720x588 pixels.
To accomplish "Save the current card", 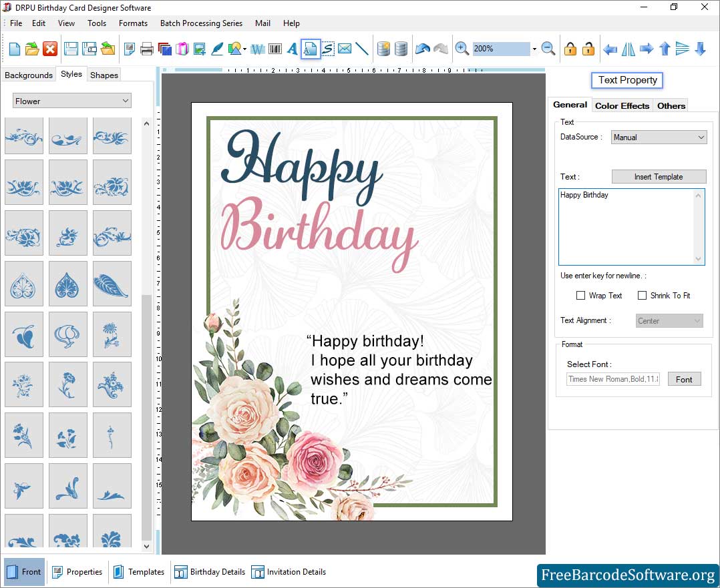I will click(x=71, y=49).
